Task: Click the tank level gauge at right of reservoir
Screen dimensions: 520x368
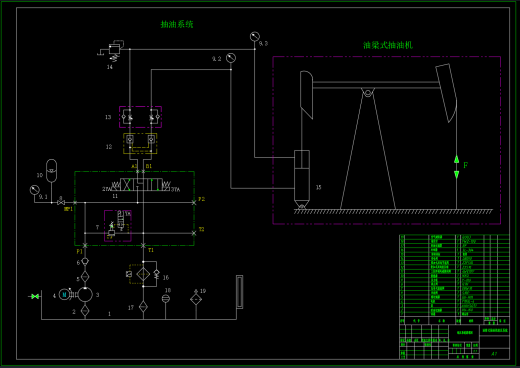Action: tap(239, 292)
